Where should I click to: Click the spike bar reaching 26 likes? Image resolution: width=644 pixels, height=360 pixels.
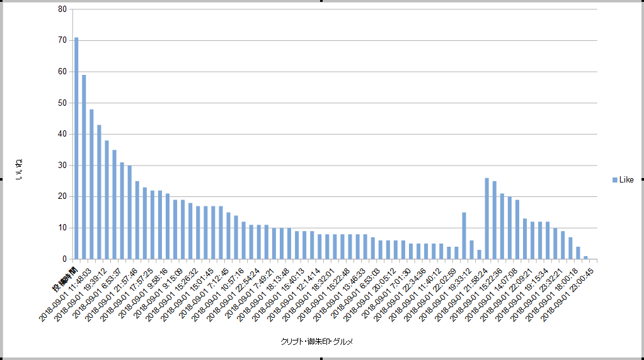[486, 218]
